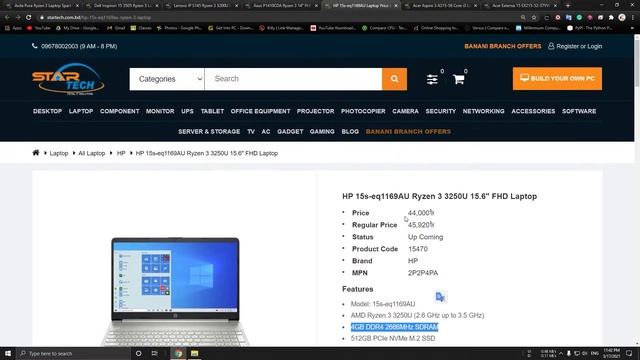
Task: Expand the Categories dropdown
Action: point(167,79)
